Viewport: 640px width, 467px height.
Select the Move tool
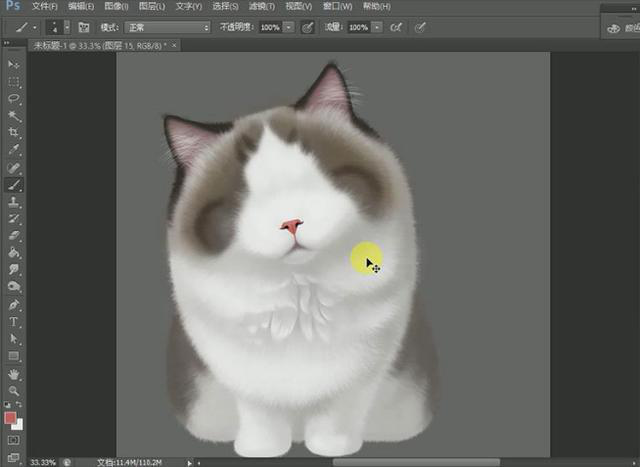14,64
